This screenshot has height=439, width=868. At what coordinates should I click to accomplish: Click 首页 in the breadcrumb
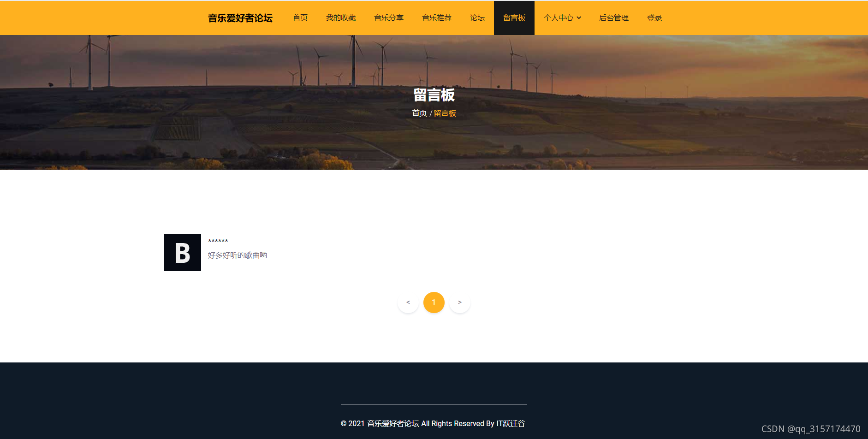419,113
